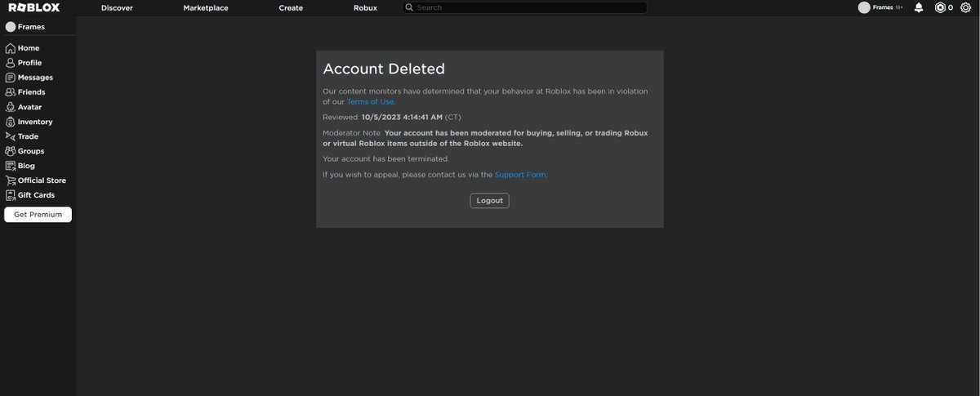Select the Friends icon in sidebar
Image resolution: width=980 pixels, height=396 pixels.
coord(11,92)
